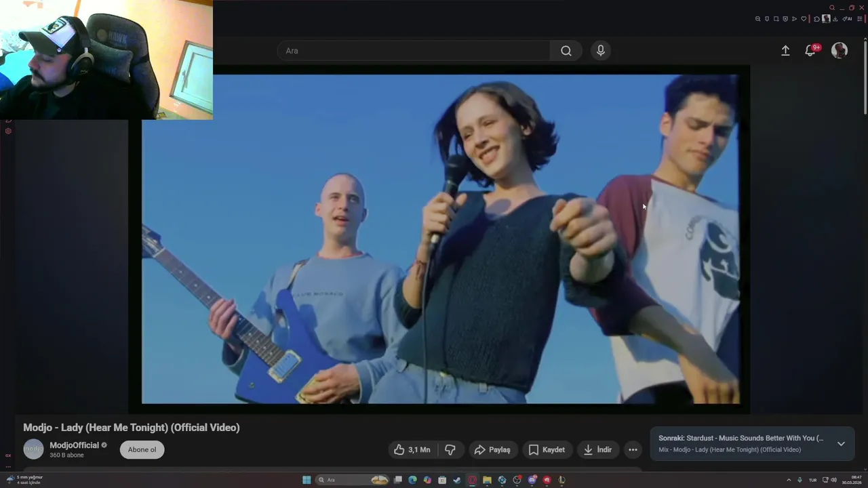Open Task View on the taskbar
This screenshot has width=868, height=488.
pos(398,480)
